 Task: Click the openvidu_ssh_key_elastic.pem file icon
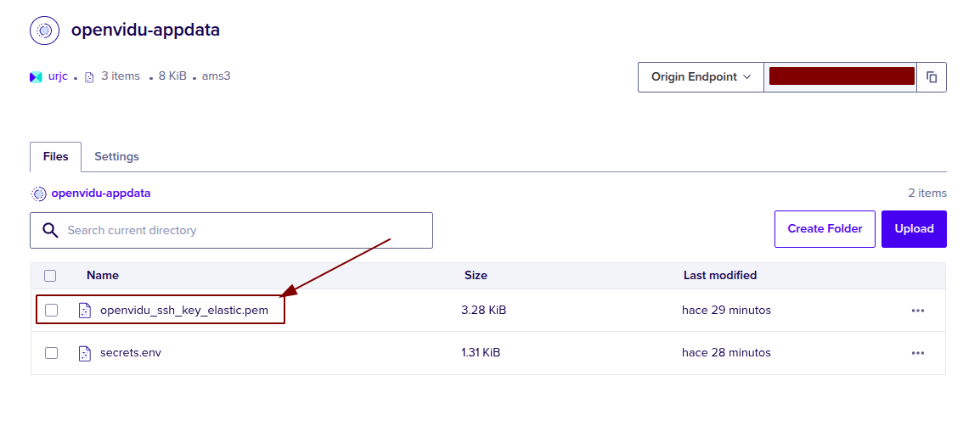click(x=84, y=311)
